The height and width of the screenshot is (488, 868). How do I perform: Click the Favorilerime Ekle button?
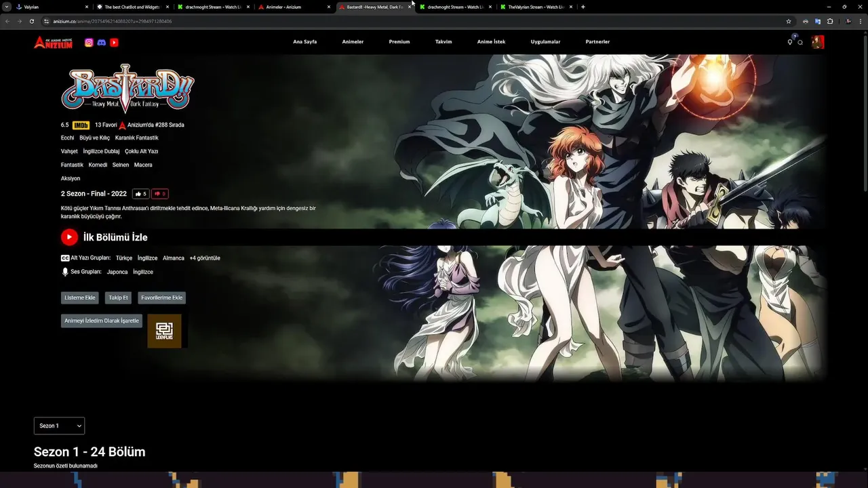(161, 298)
